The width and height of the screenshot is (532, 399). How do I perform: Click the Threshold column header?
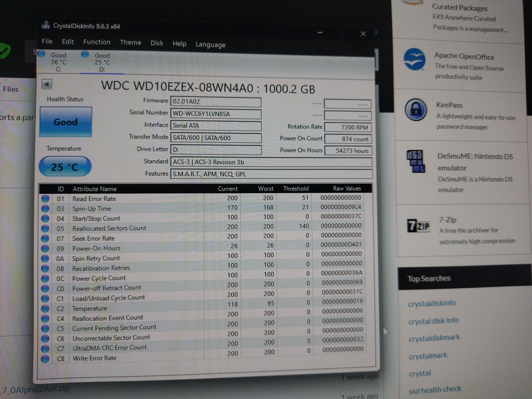296,188
